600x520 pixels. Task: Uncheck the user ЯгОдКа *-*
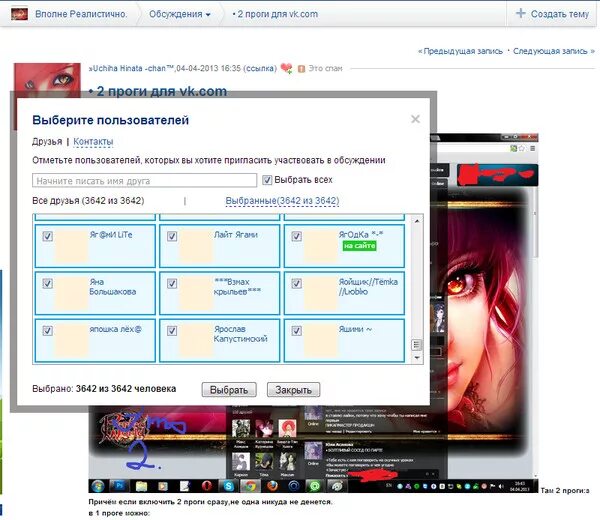tap(296, 236)
